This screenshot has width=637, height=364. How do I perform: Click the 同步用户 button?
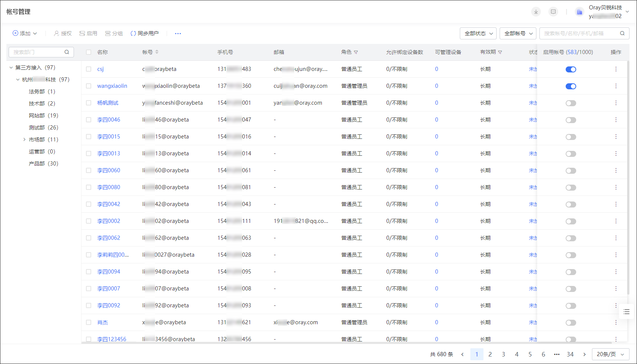(145, 33)
